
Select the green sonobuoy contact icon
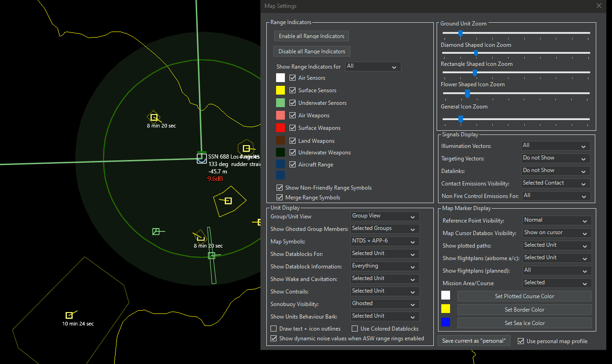(156, 231)
